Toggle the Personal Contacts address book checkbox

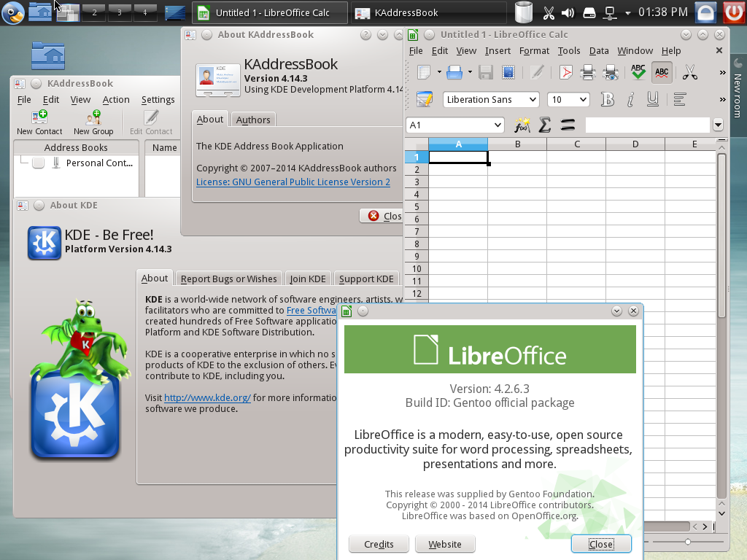click(x=39, y=163)
